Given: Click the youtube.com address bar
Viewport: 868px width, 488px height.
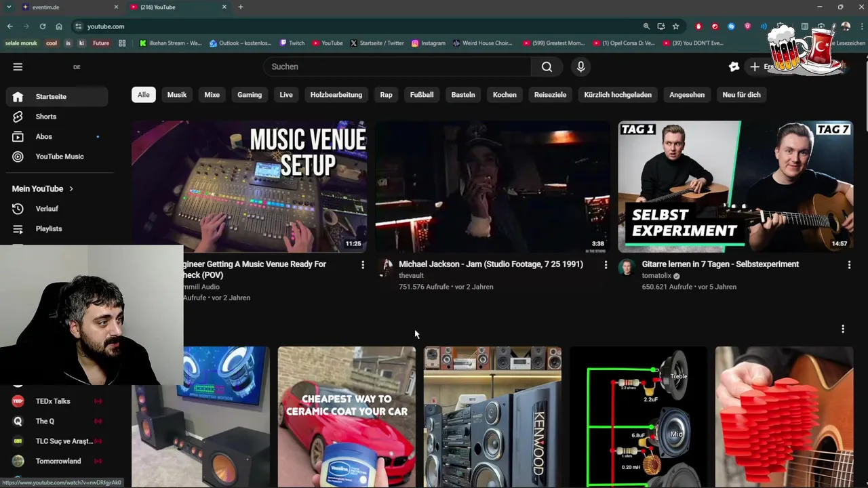Looking at the screenshot, I should 359,26.
